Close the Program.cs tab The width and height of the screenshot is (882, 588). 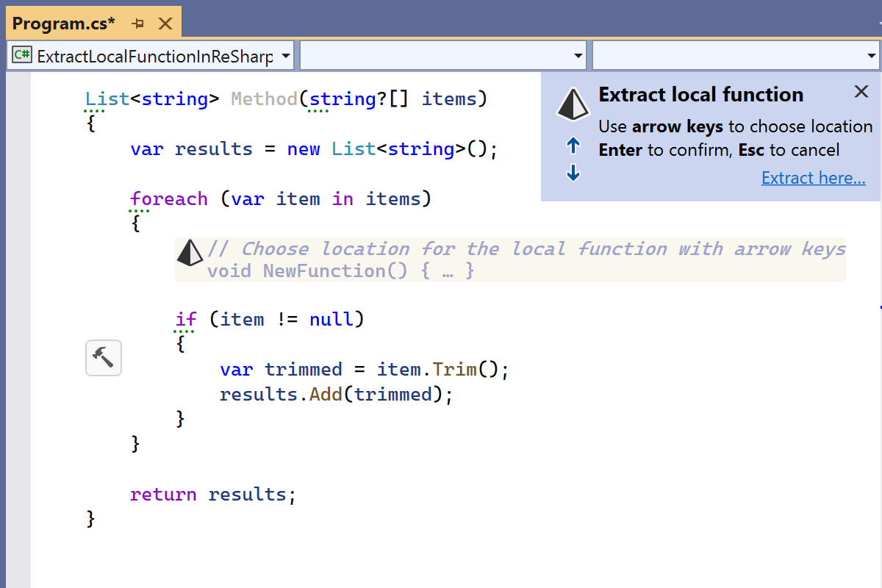[165, 24]
